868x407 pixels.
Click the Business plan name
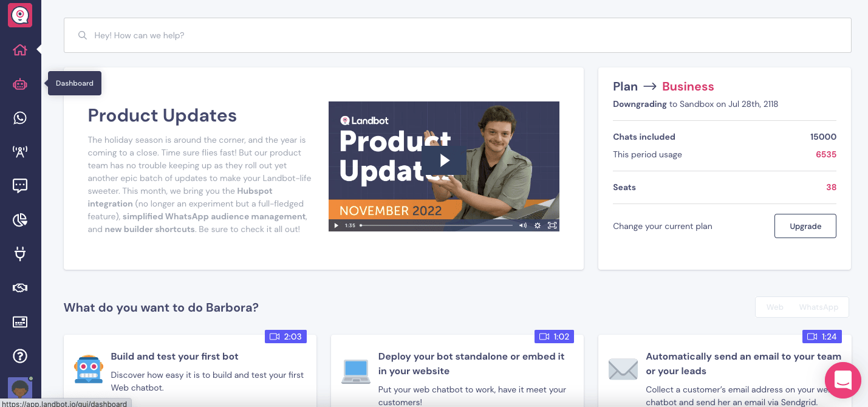(x=688, y=86)
